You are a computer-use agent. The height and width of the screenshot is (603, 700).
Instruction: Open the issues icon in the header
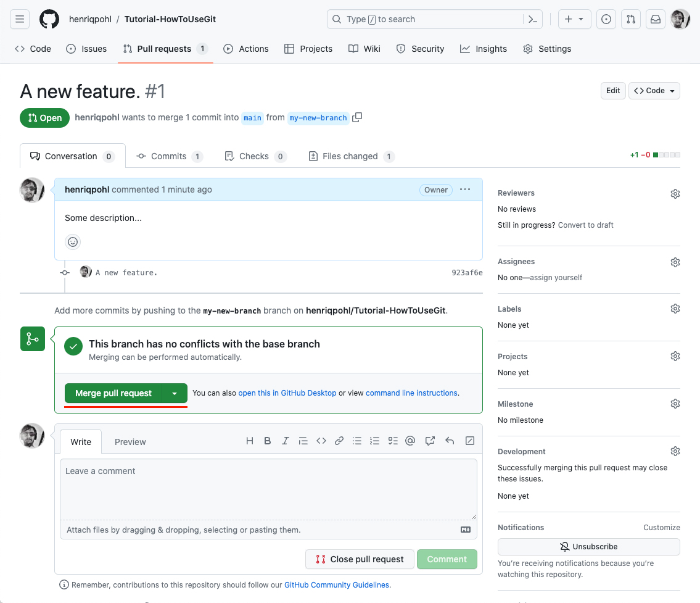pyautogui.click(x=606, y=19)
